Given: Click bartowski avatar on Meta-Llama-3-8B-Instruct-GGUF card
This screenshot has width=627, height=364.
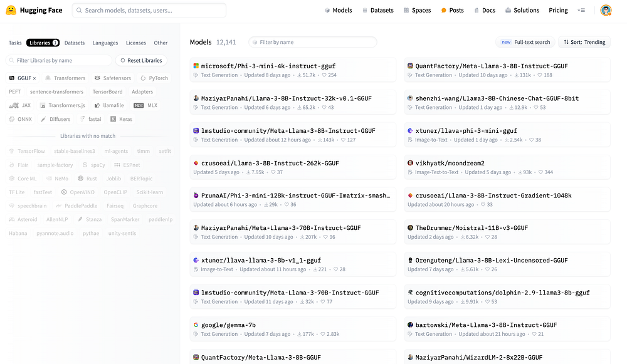Looking at the screenshot, I should coord(410,325).
